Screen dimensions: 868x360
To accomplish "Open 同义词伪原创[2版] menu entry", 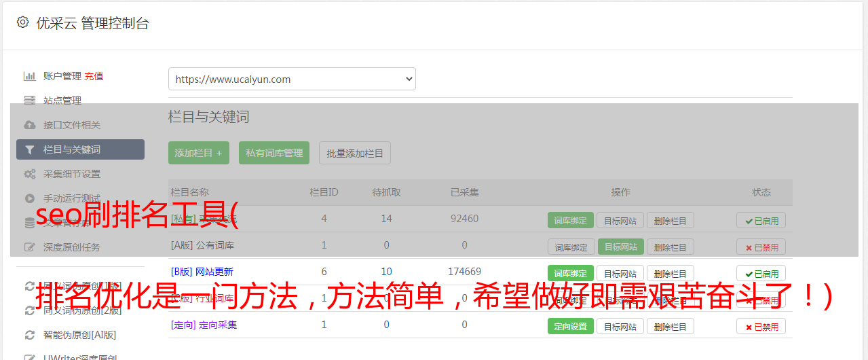I will [x=82, y=310].
